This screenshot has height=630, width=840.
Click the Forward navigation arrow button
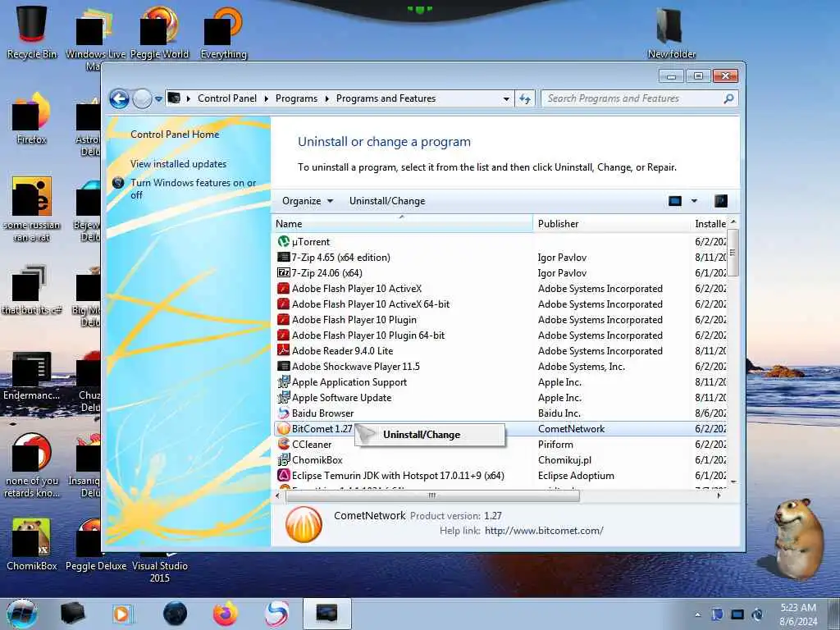142,98
